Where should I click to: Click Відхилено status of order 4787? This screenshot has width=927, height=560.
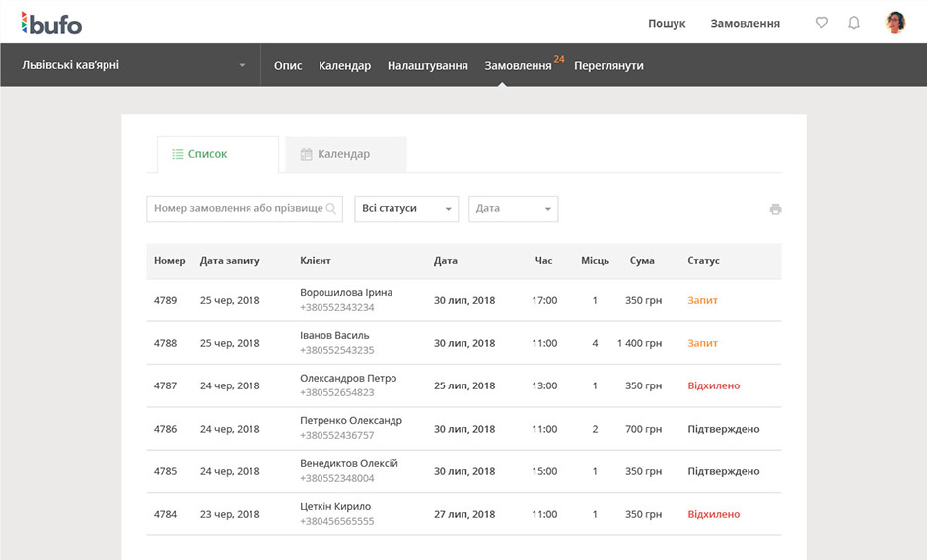[713, 385]
